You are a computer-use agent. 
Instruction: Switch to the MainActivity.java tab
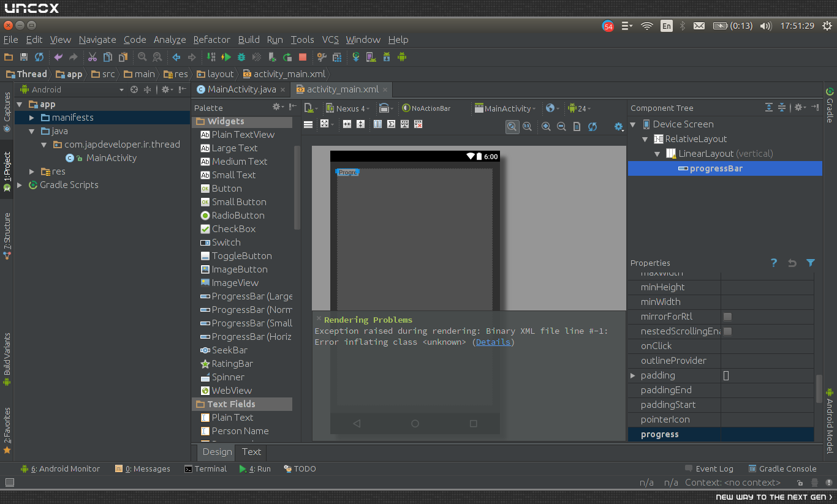click(x=241, y=89)
